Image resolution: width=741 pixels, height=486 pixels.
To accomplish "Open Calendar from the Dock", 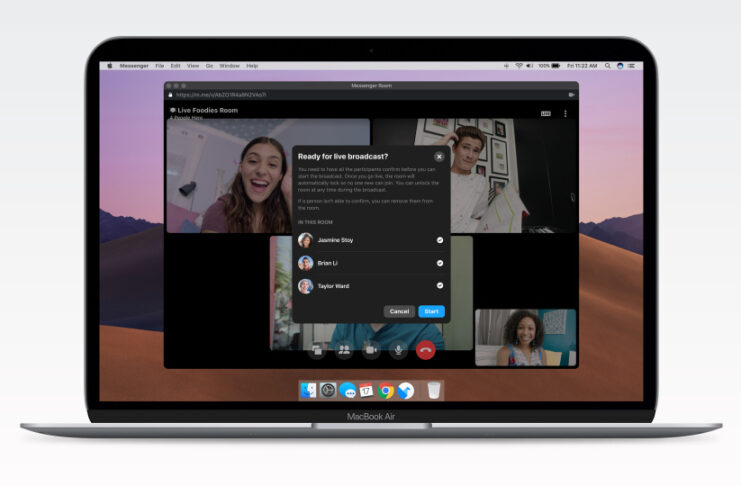I will (366, 391).
